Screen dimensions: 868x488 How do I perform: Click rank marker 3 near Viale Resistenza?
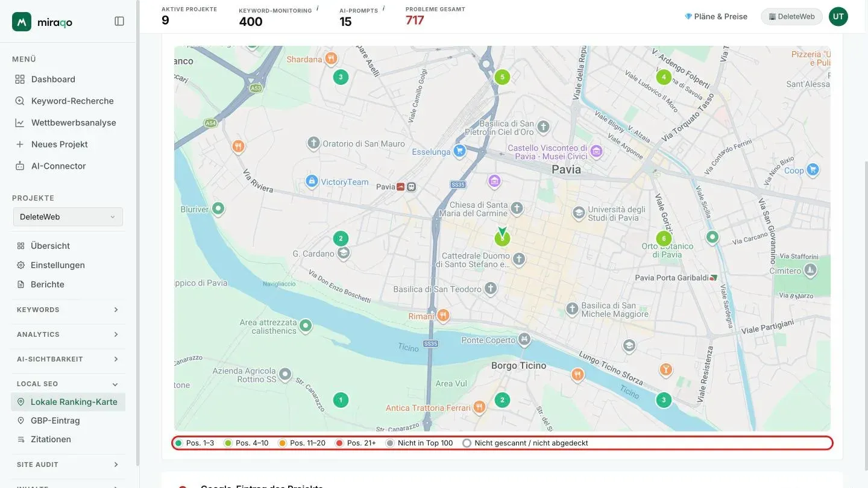664,400
